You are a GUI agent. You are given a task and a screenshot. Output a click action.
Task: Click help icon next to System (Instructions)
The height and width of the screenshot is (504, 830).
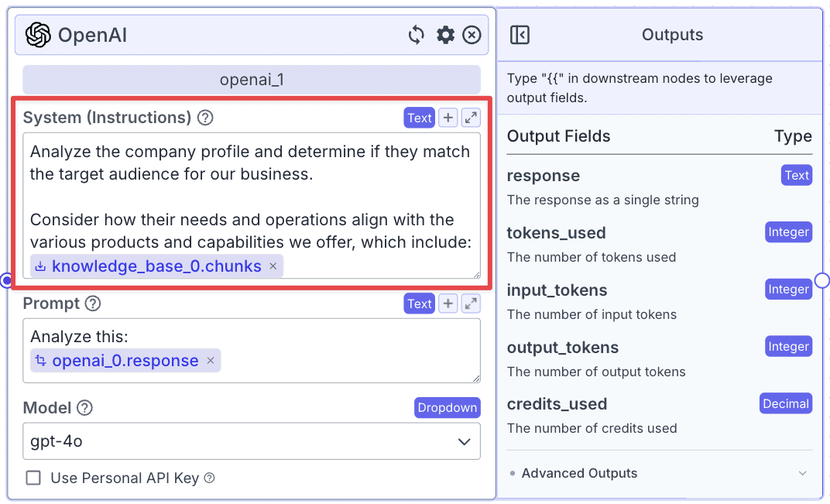pyautogui.click(x=205, y=118)
